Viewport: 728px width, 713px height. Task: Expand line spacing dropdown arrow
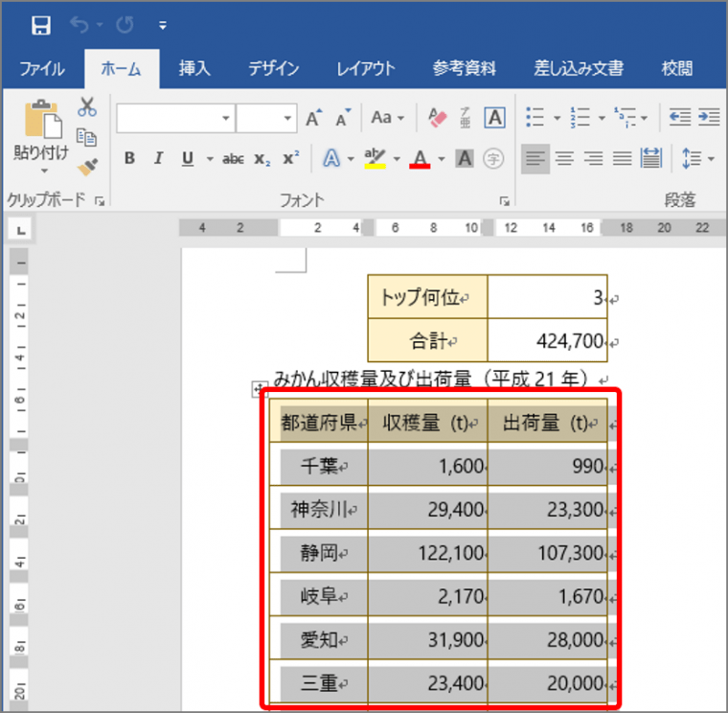point(711,159)
